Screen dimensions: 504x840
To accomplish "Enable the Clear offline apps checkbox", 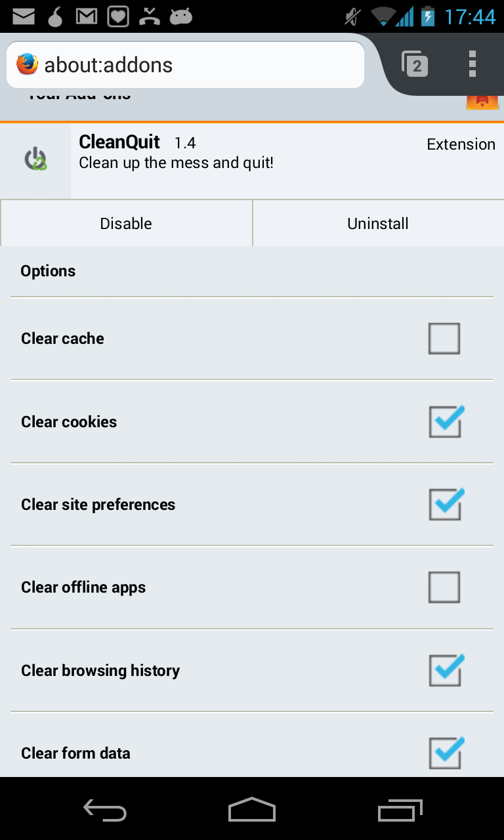I will coord(444,587).
